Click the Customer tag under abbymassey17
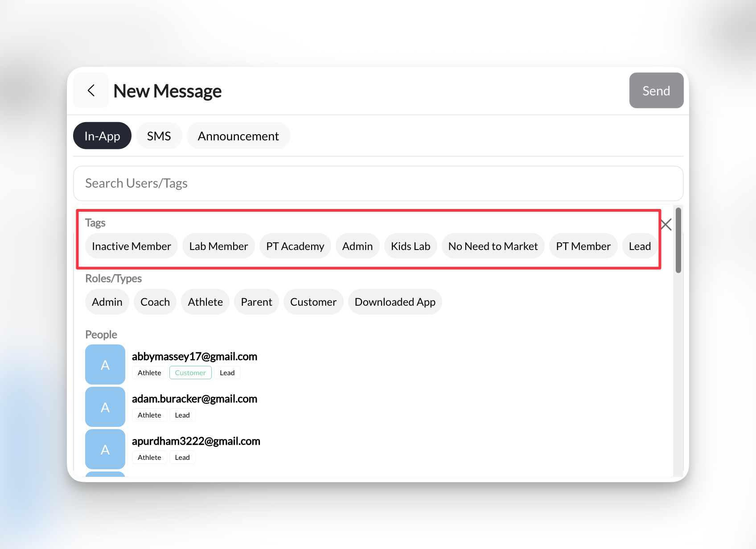Viewport: 756px width, 549px height. pos(190,373)
